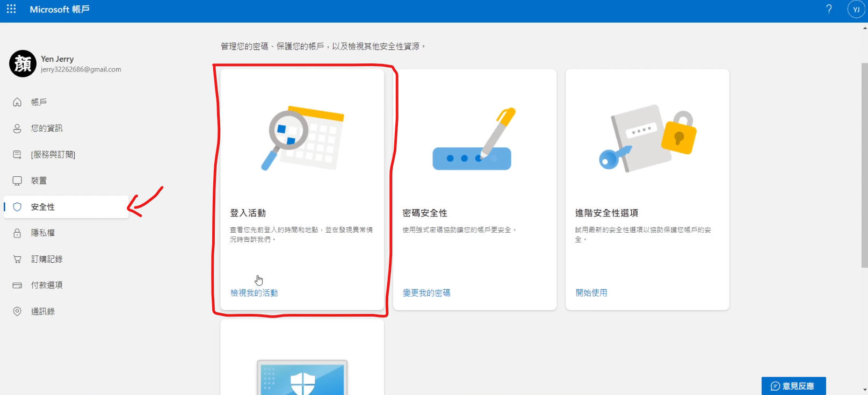
Task: Open the YJ account avatar menu
Action: pyautogui.click(x=856, y=9)
